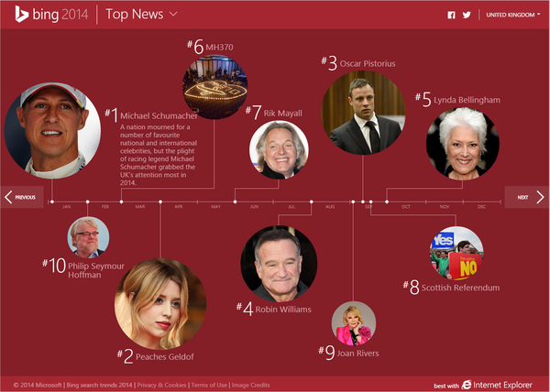
Task: Click the #7 Rik Mayall label
Action: (x=273, y=113)
